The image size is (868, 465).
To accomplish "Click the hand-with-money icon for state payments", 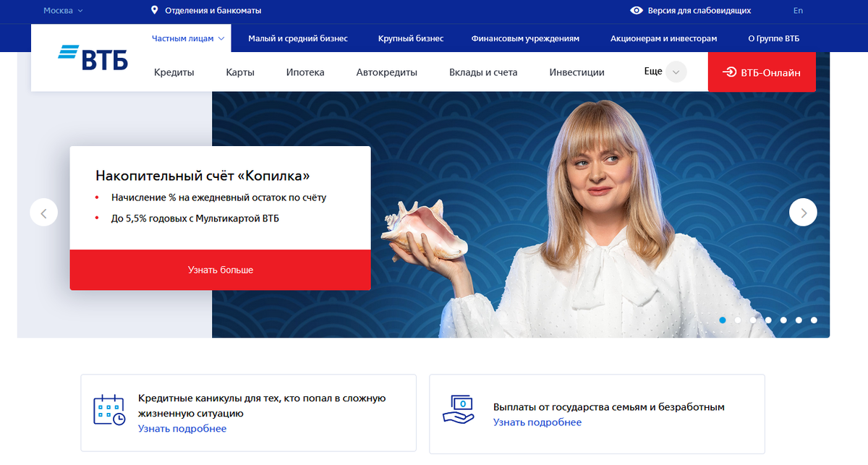I will point(458,410).
